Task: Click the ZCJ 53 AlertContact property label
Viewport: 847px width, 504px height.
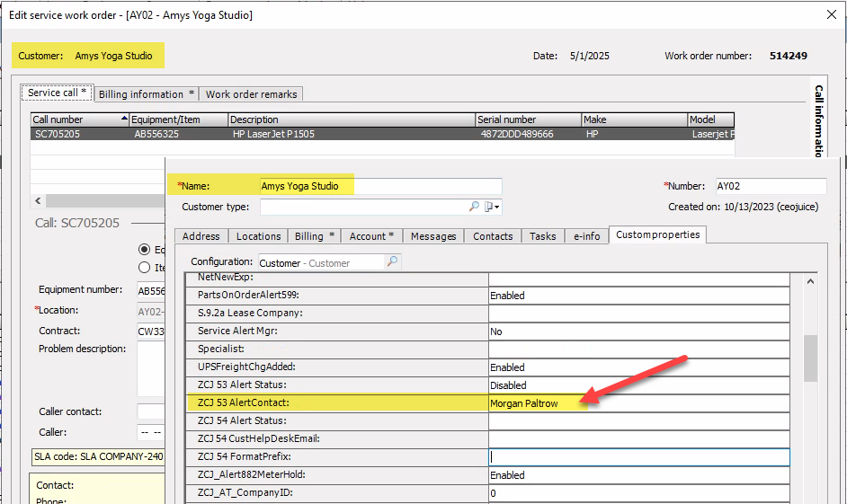Action: click(243, 402)
